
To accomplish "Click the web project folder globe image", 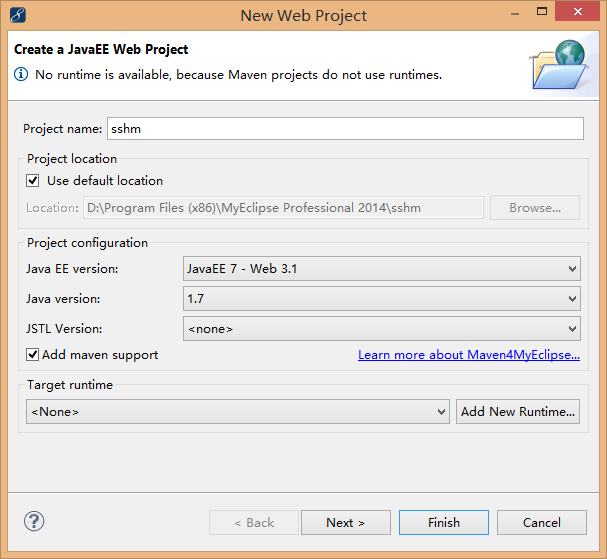I will (x=559, y=64).
